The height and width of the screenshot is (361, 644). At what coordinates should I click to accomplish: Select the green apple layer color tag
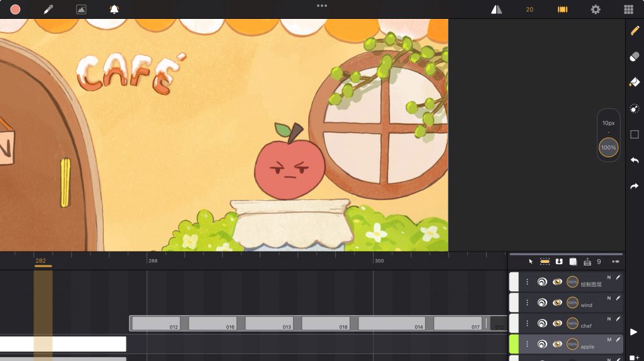(x=514, y=344)
